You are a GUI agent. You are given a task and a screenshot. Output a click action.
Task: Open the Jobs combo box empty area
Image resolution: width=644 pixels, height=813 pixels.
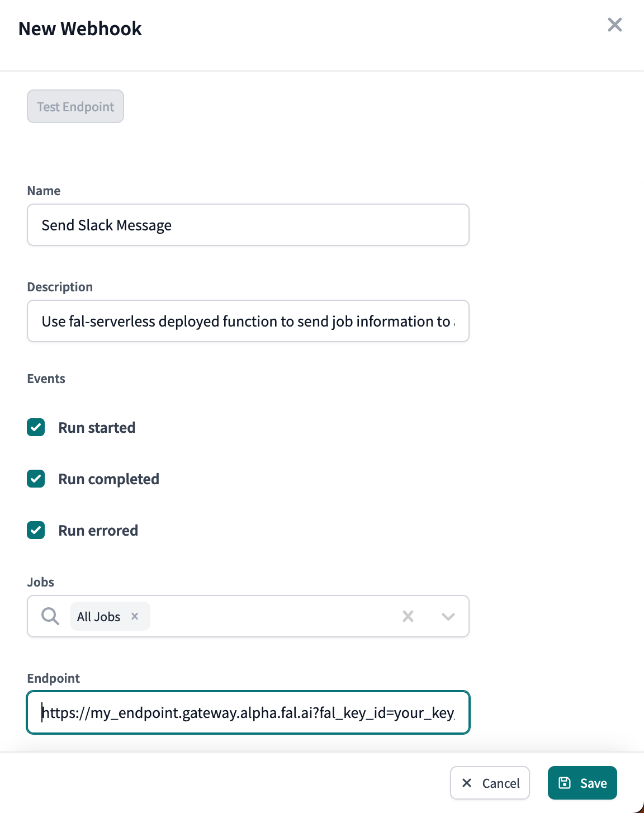click(x=274, y=616)
